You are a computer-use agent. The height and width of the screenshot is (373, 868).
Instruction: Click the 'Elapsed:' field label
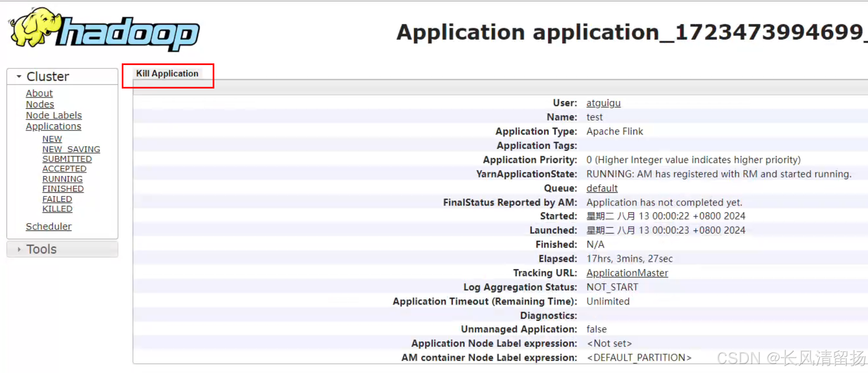558,259
